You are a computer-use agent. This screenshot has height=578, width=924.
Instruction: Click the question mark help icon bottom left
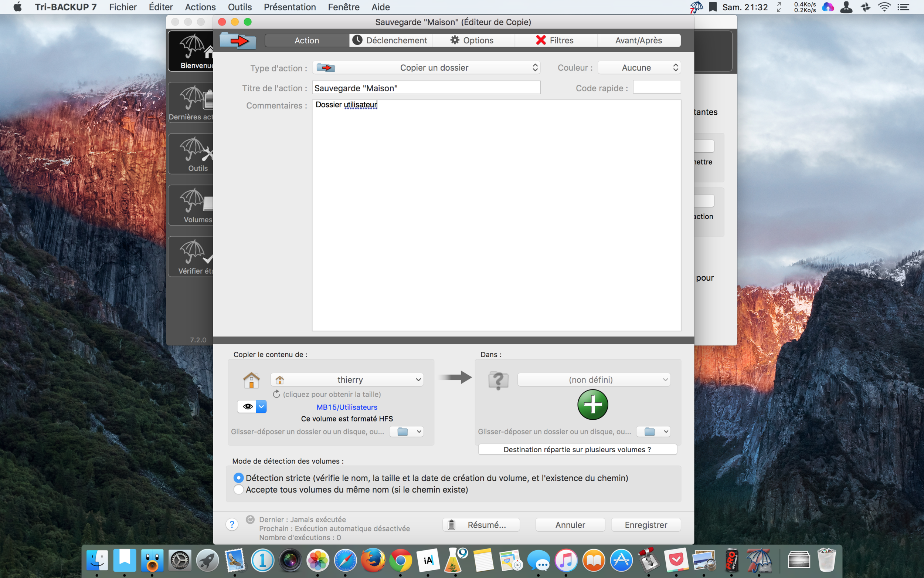click(x=233, y=524)
